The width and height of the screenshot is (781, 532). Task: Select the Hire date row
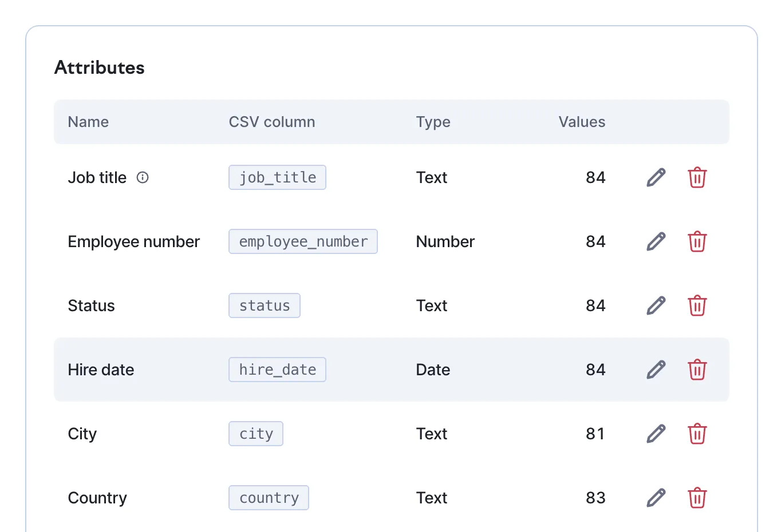(392, 370)
